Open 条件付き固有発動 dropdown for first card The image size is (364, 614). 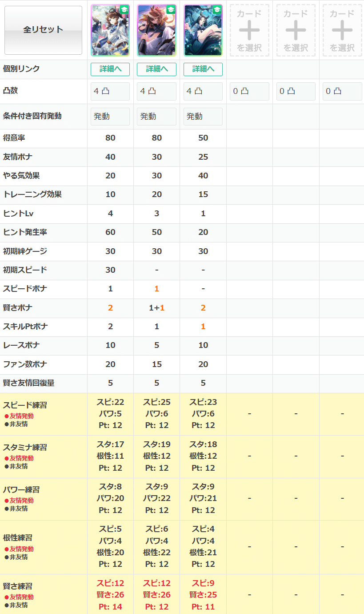pyautogui.click(x=110, y=117)
